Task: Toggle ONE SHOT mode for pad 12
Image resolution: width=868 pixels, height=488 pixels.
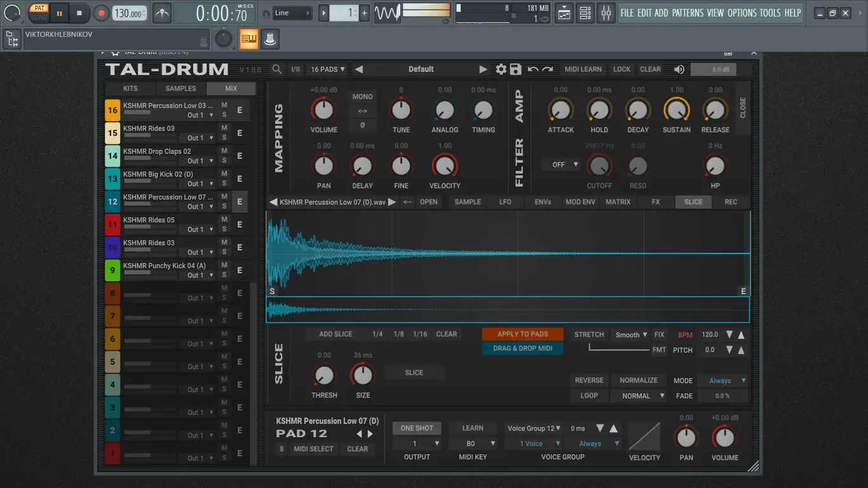Action: click(416, 428)
